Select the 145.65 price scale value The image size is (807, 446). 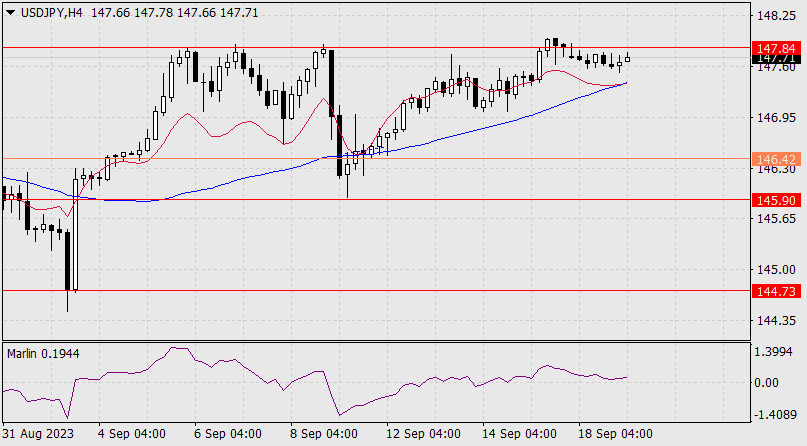pos(776,219)
